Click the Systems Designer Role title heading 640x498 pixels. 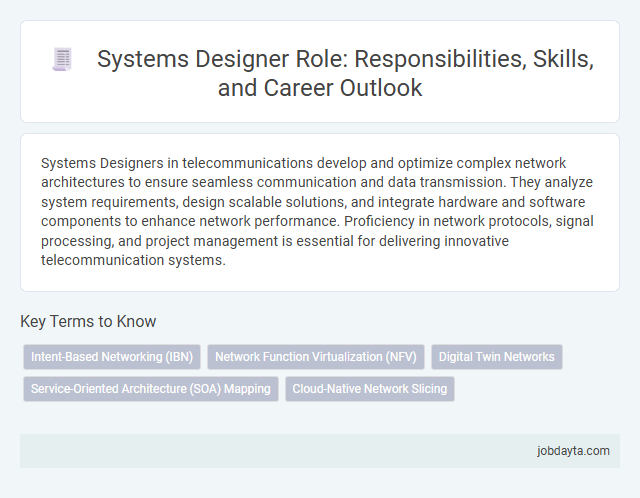pos(345,73)
